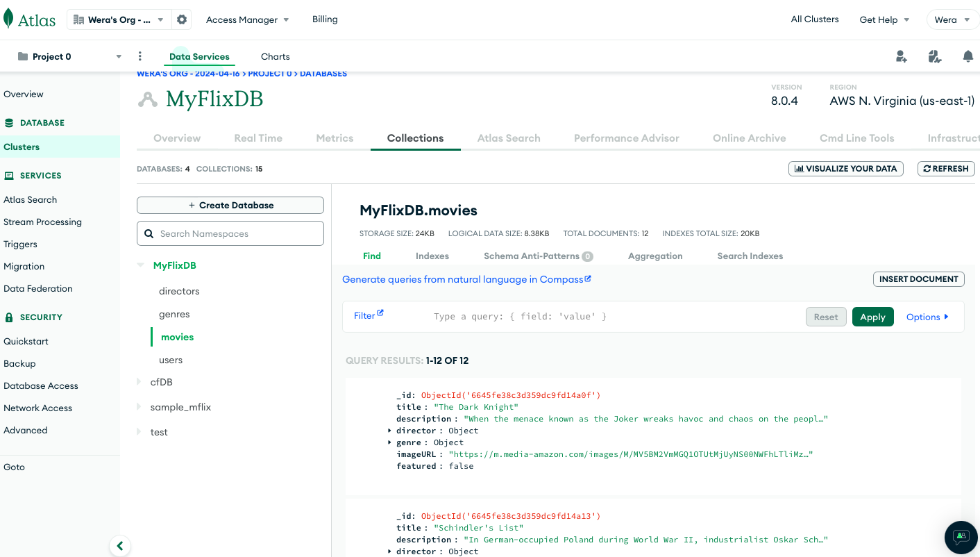
Task: Switch to the Indexes tab
Action: [x=432, y=256]
